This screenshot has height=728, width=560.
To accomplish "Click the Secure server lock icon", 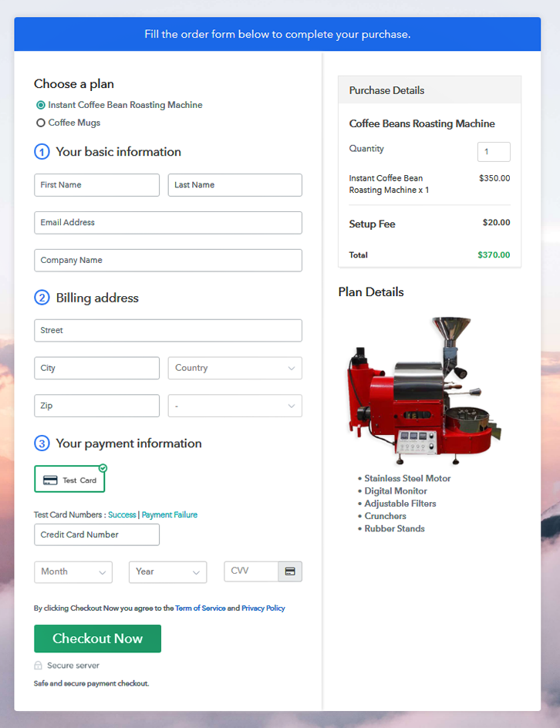I will 38,666.
